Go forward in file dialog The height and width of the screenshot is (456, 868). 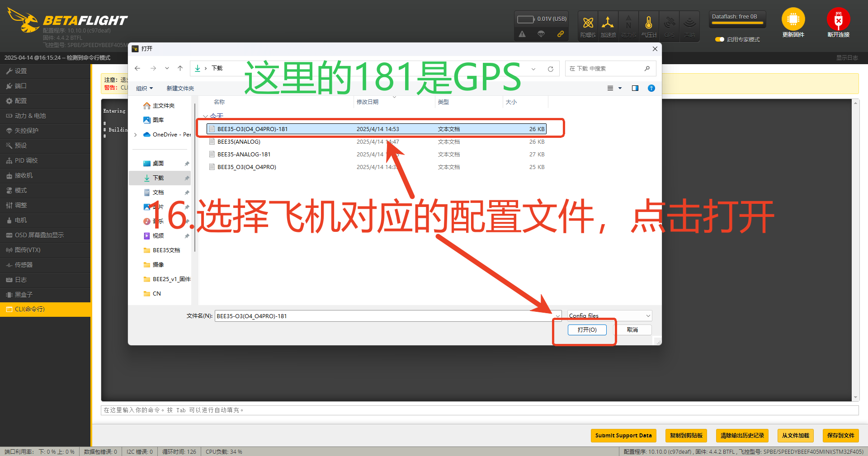pos(153,68)
